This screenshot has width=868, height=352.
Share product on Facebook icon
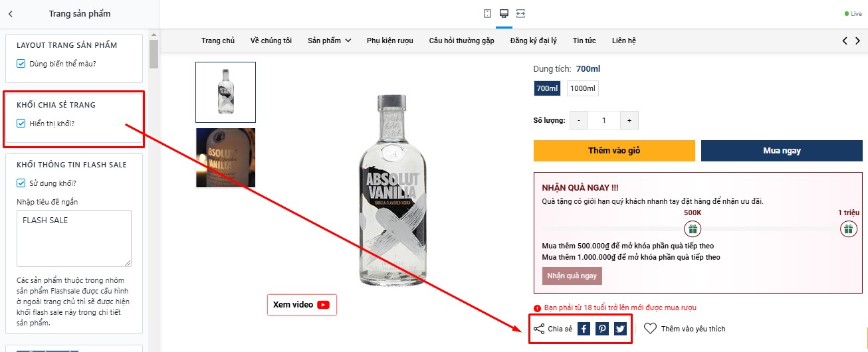coord(584,329)
